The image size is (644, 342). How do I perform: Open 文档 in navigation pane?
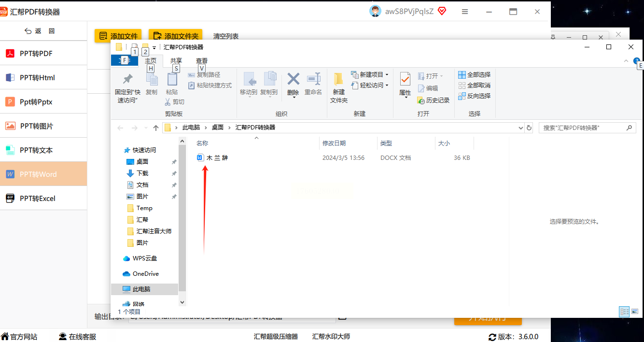(142, 185)
